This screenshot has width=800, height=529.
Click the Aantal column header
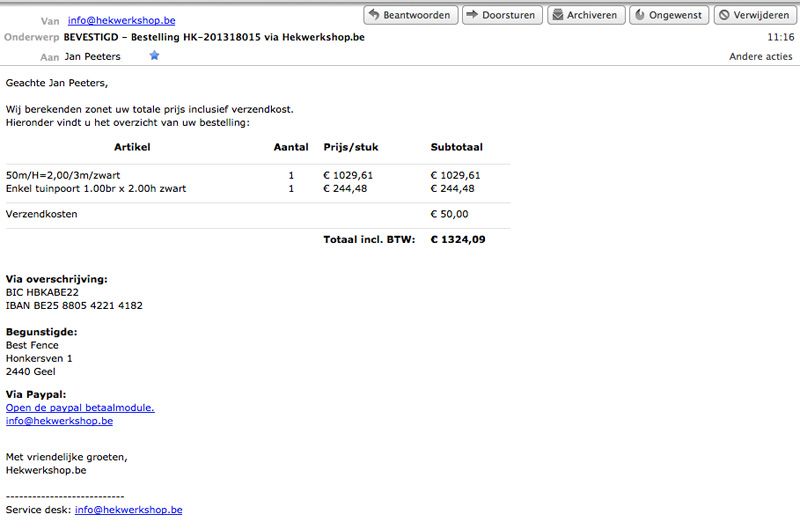click(291, 147)
